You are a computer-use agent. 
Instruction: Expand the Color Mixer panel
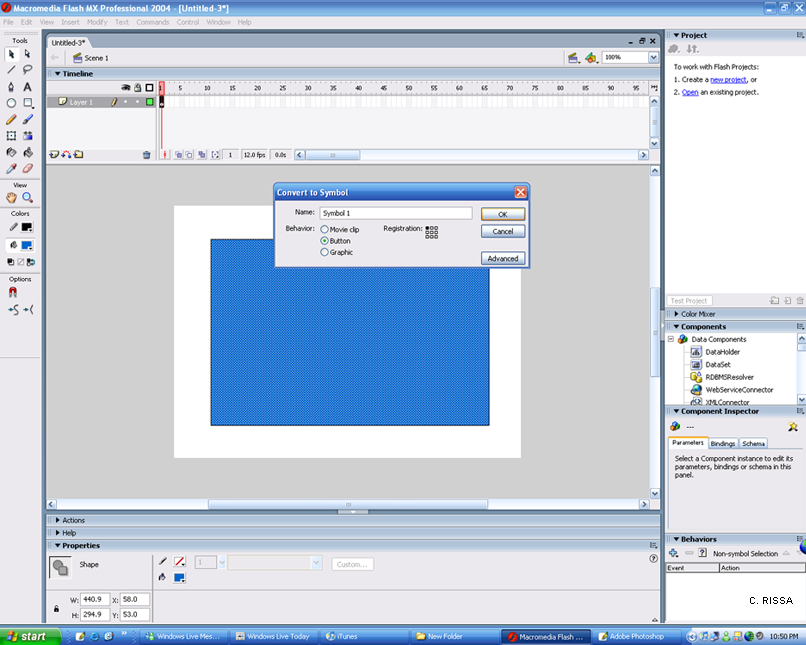point(676,314)
